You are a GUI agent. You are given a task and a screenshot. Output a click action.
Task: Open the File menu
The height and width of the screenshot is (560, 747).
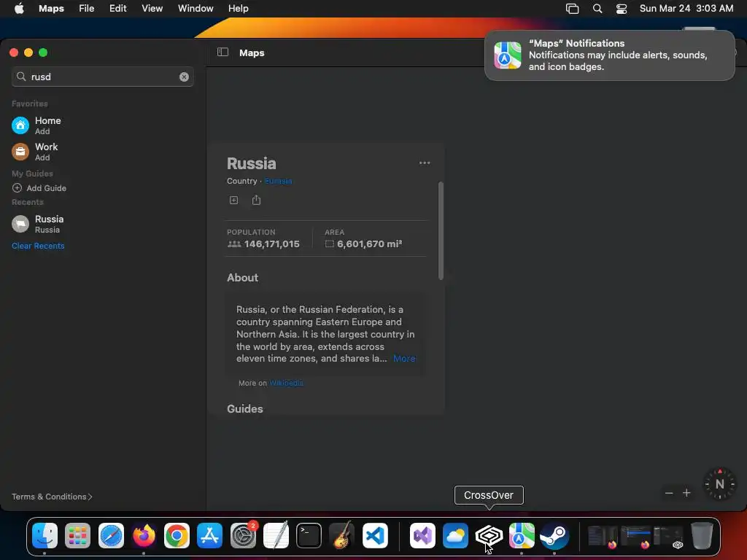tap(86, 8)
